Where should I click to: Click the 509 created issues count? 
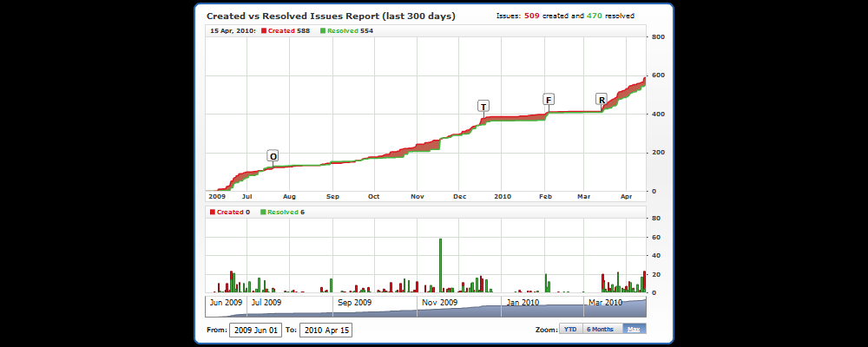tap(533, 16)
